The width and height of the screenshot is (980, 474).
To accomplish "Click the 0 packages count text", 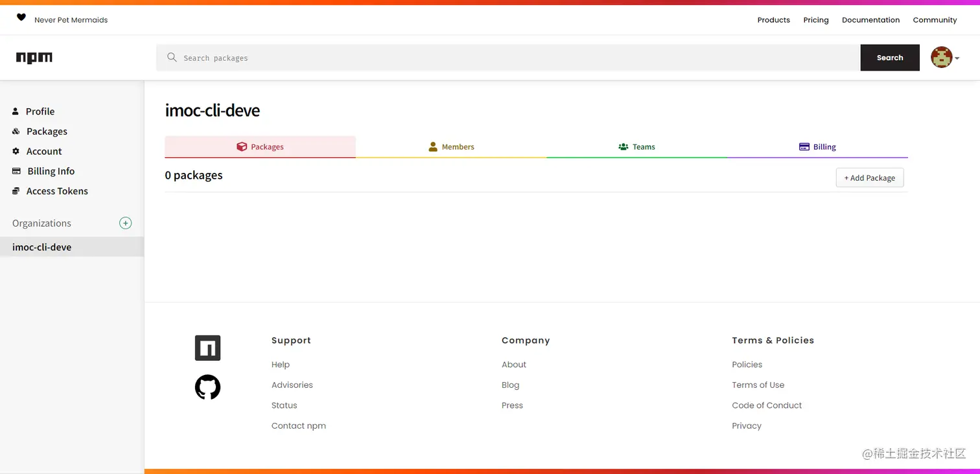I will tap(194, 175).
